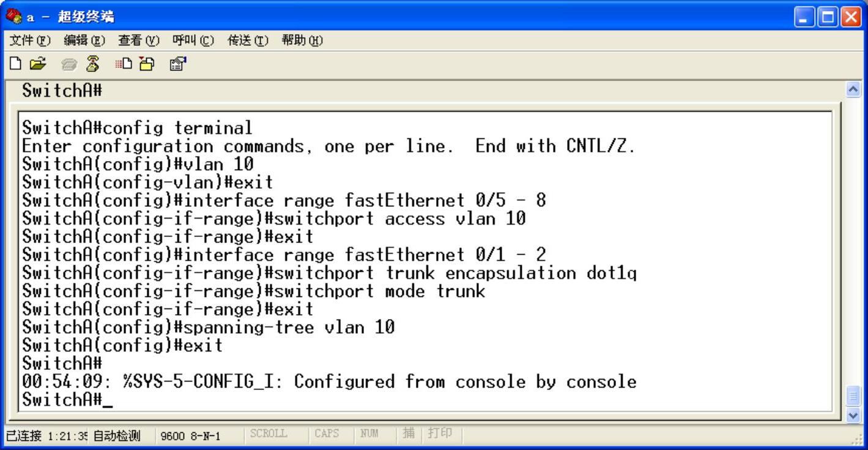Click the Receive file toolbar icon
Viewport: 868px width, 450px height.
pyautogui.click(x=147, y=64)
